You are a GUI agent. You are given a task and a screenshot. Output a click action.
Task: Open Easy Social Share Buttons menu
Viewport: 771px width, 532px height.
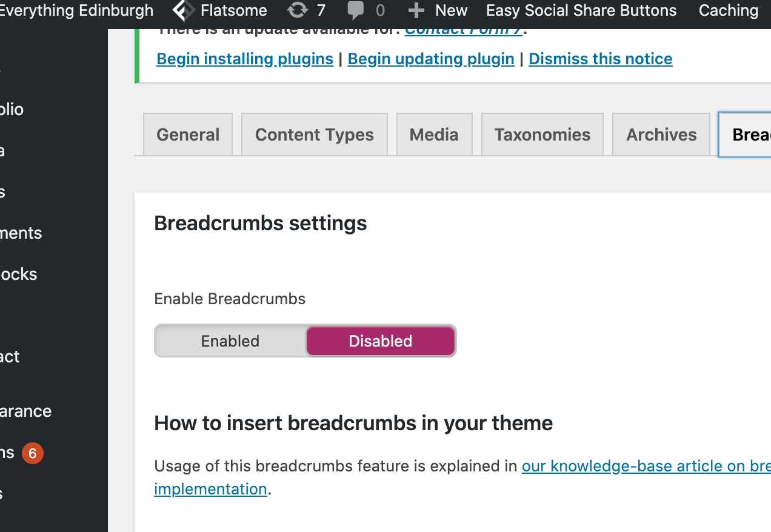[x=581, y=10]
